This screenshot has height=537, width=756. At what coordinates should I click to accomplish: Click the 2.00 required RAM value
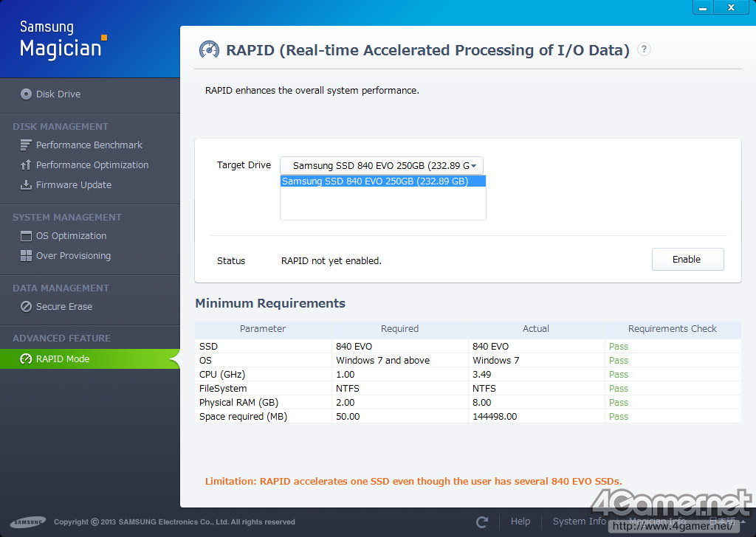coord(346,402)
